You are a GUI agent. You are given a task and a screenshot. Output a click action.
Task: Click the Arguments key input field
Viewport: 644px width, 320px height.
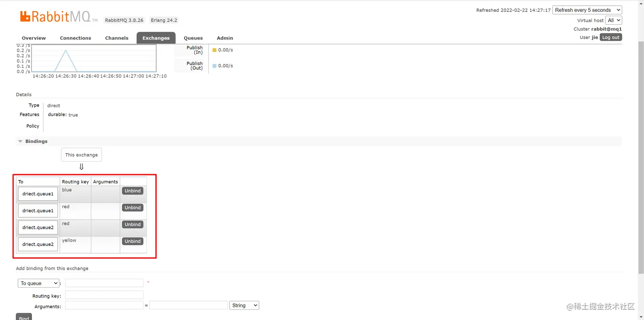pyautogui.click(x=104, y=305)
